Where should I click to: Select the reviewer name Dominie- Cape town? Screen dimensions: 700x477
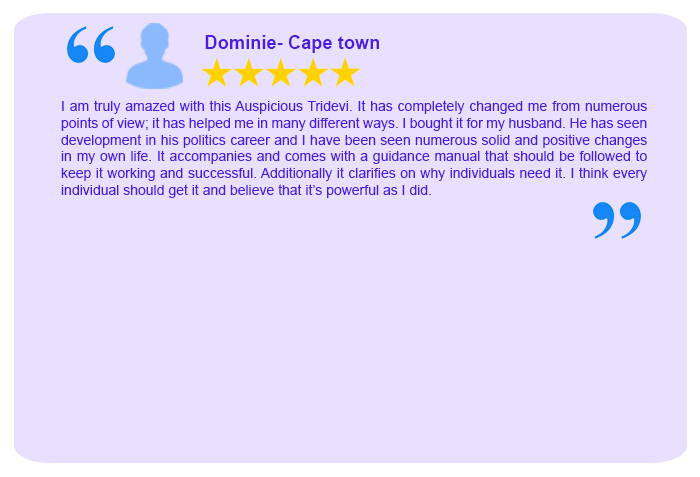[292, 43]
